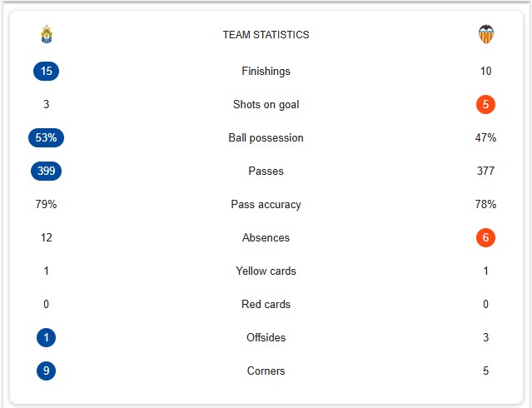Select the blue 15 finishings badge

tap(46, 72)
